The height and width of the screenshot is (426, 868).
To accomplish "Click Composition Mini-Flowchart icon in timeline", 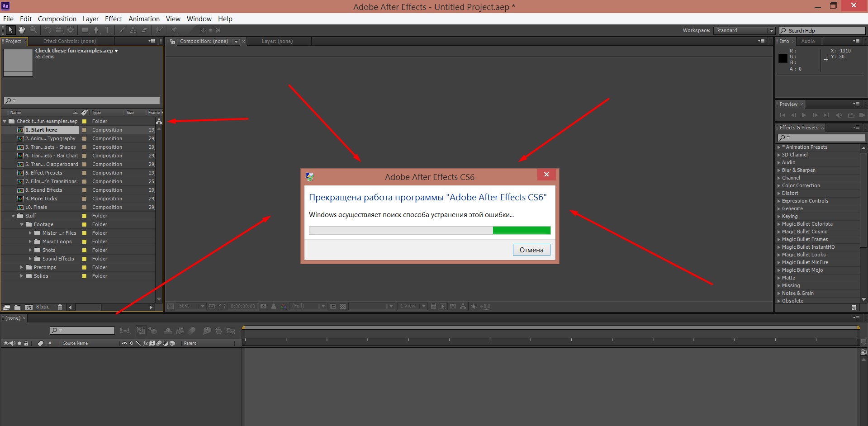I will click(125, 331).
